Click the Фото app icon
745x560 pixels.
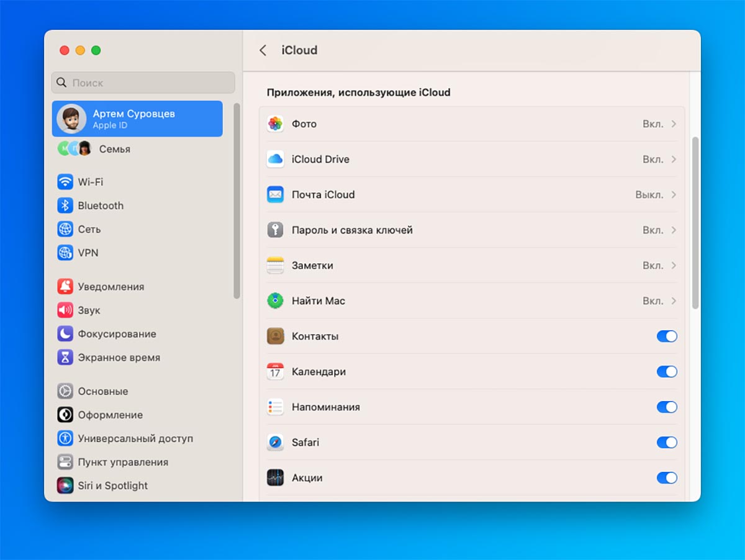pos(275,124)
